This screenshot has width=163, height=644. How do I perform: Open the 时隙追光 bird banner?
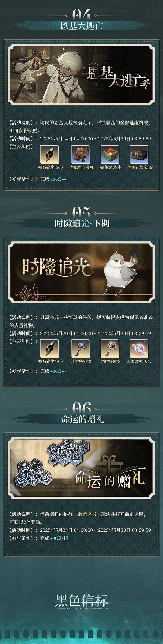81,272
